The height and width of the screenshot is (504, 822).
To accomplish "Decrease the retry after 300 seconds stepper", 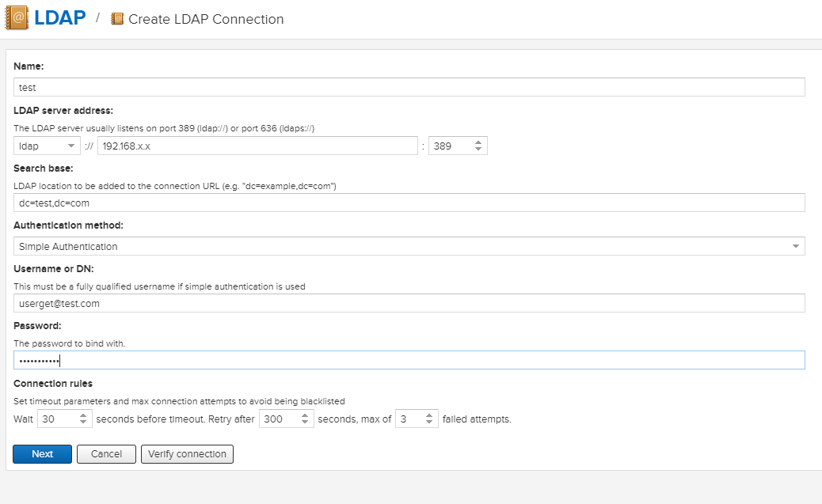I will coord(305,423).
